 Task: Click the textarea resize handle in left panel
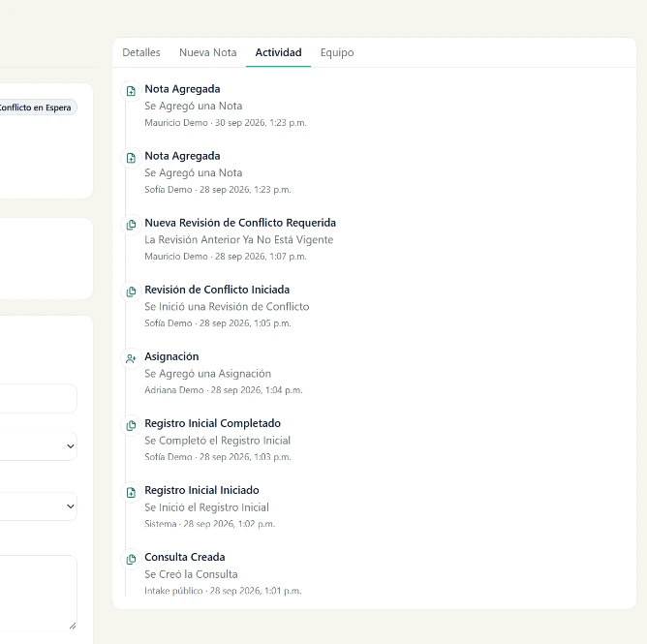point(73,626)
